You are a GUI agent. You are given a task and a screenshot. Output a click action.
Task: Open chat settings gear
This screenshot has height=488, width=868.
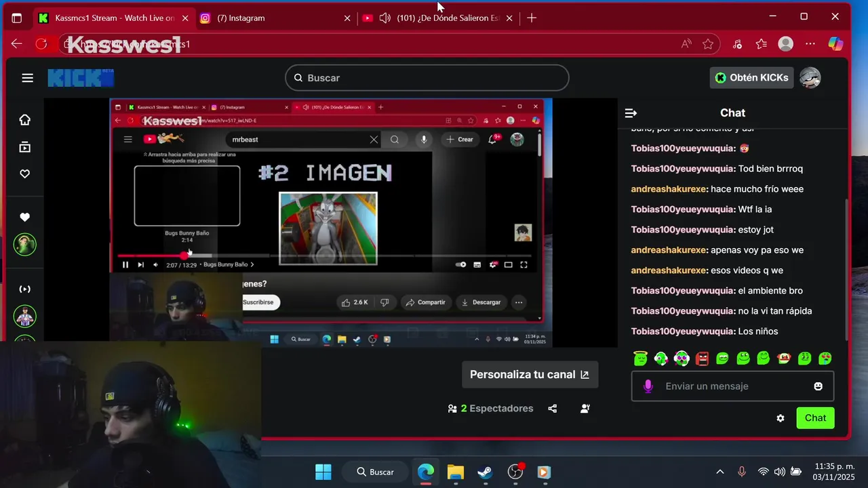tap(781, 418)
